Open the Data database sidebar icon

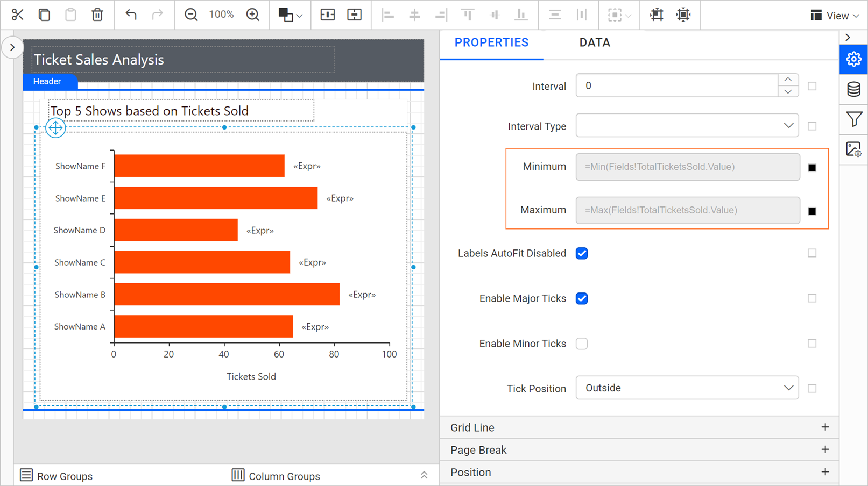853,89
